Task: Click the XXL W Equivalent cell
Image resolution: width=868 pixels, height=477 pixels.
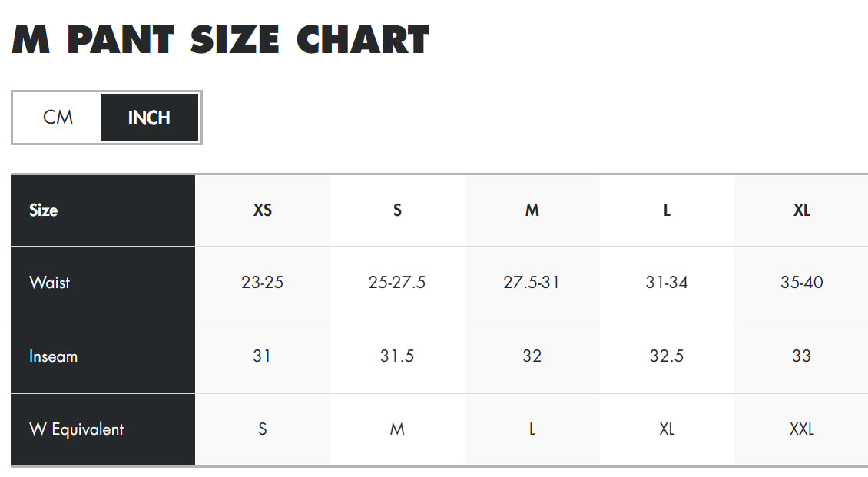Action: point(801,429)
